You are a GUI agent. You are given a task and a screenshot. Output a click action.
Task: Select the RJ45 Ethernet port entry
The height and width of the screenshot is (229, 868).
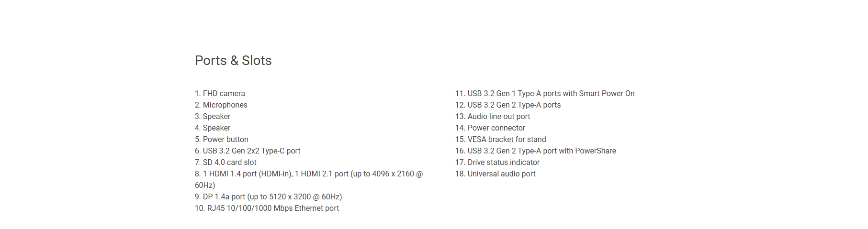coord(267,208)
